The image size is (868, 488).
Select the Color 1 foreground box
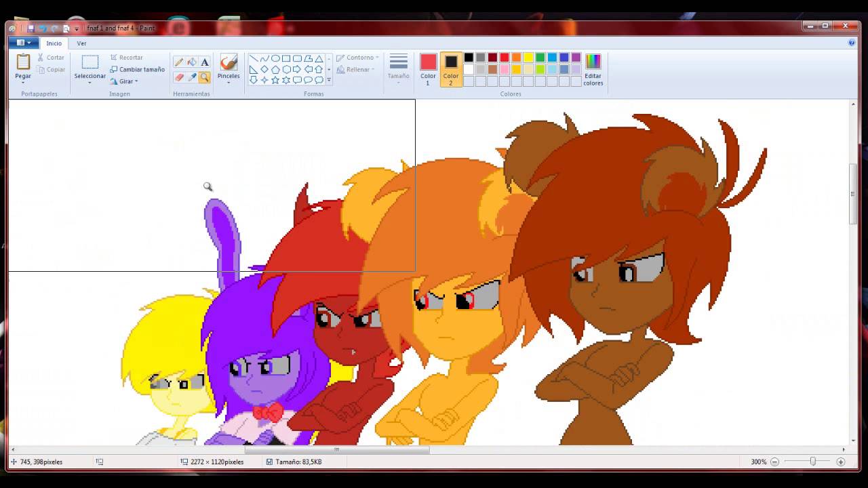click(x=428, y=68)
